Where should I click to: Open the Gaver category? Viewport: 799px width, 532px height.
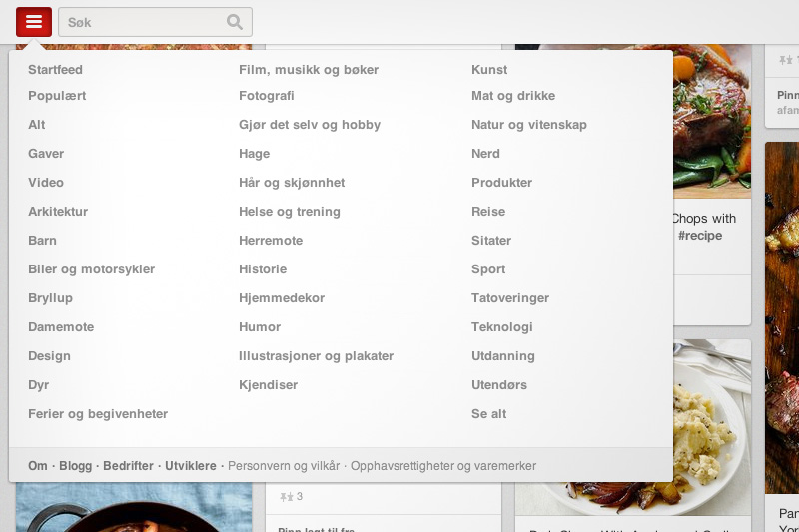pyautogui.click(x=46, y=154)
